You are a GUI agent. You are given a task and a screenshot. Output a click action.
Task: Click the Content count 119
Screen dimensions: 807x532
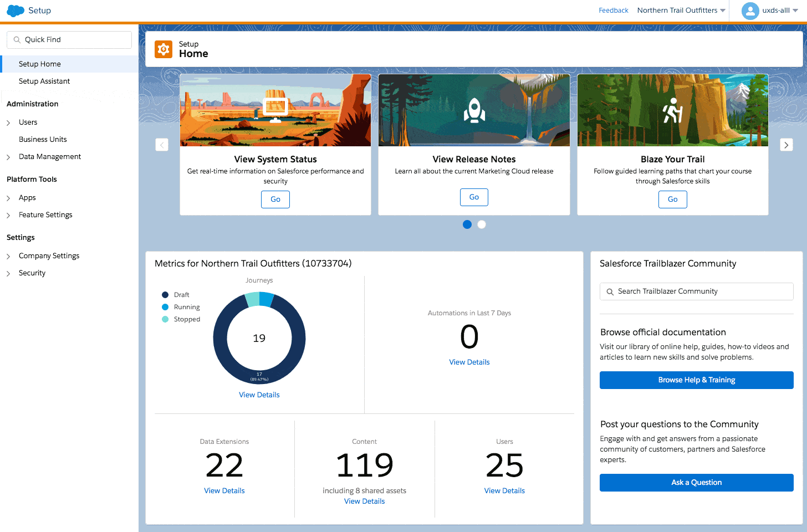(365, 465)
